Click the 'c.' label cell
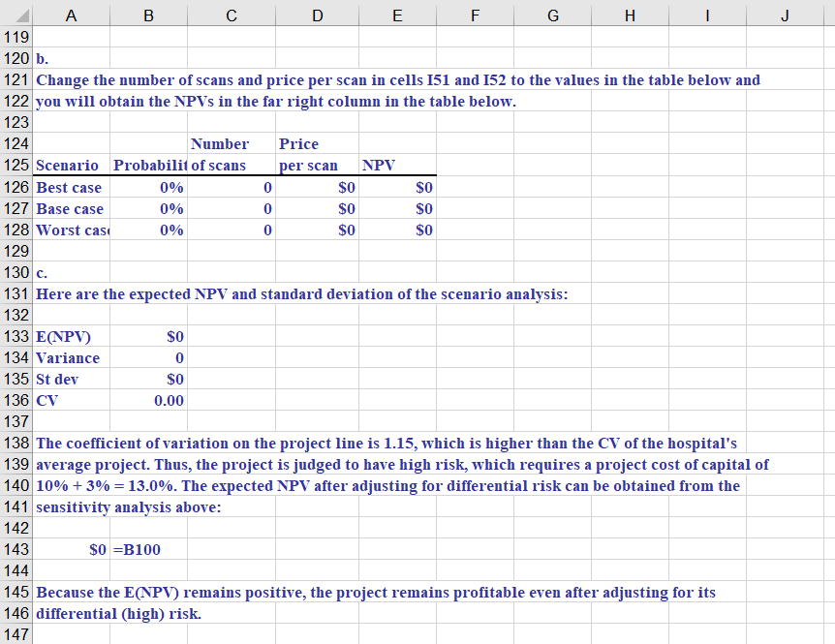 (72, 272)
